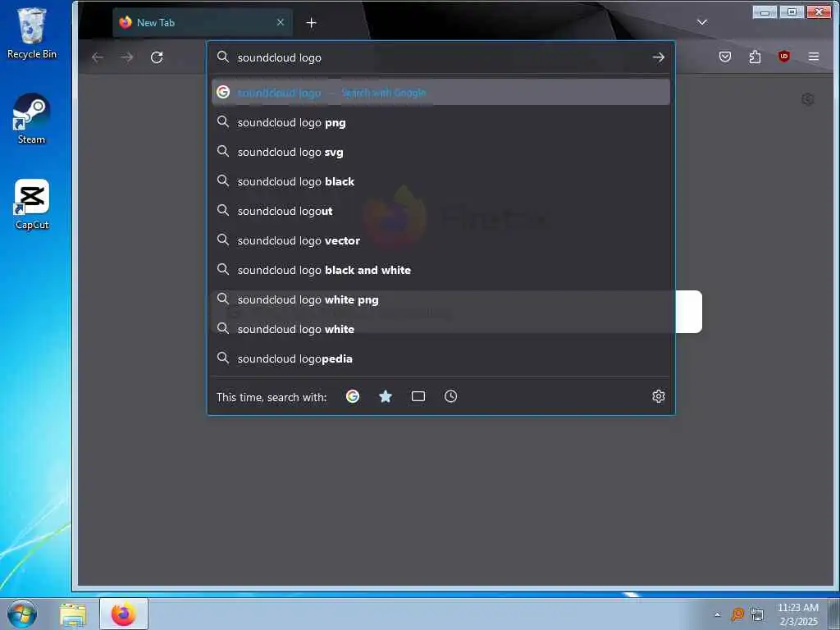The height and width of the screenshot is (630, 840).
Task: Close the New Tab tab
Action: (x=281, y=22)
